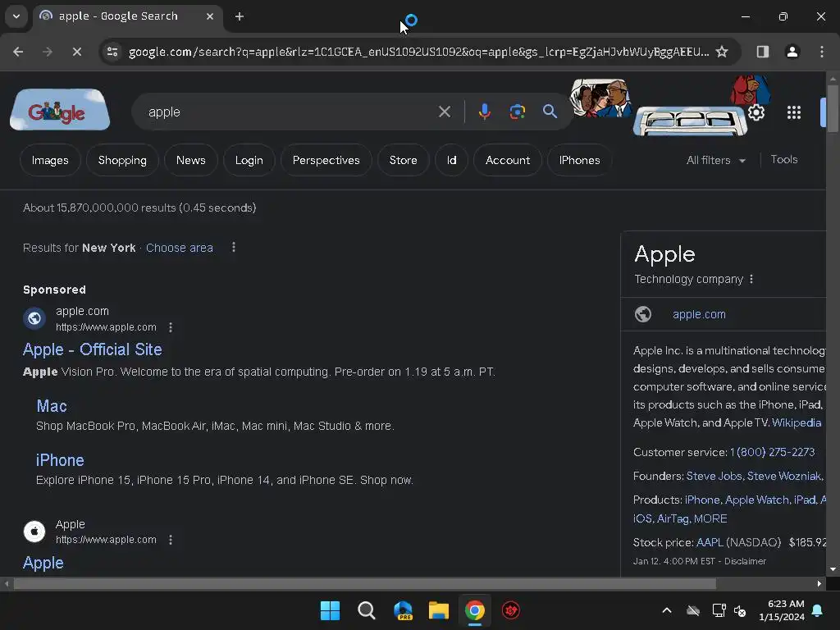Select the Store filter chip

403,160
